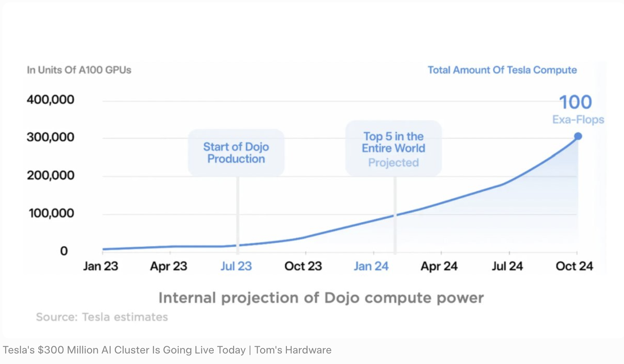Click the "Oct 24" x-axis label

click(x=574, y=266)
